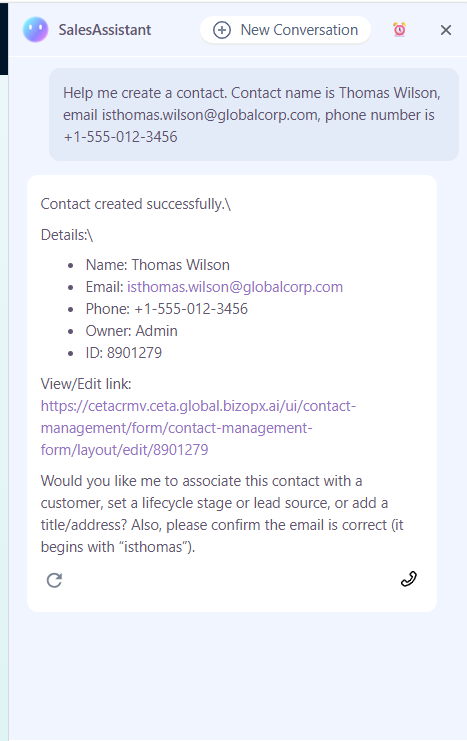
Task: Click the 'ID: 8901279' line
Action: tap(124, 353)
